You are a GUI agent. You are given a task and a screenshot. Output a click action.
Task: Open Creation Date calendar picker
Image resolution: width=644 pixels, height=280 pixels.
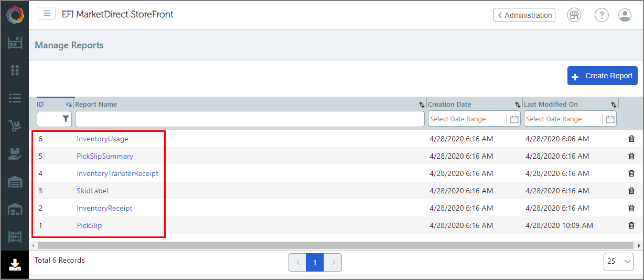click(514, 119)
